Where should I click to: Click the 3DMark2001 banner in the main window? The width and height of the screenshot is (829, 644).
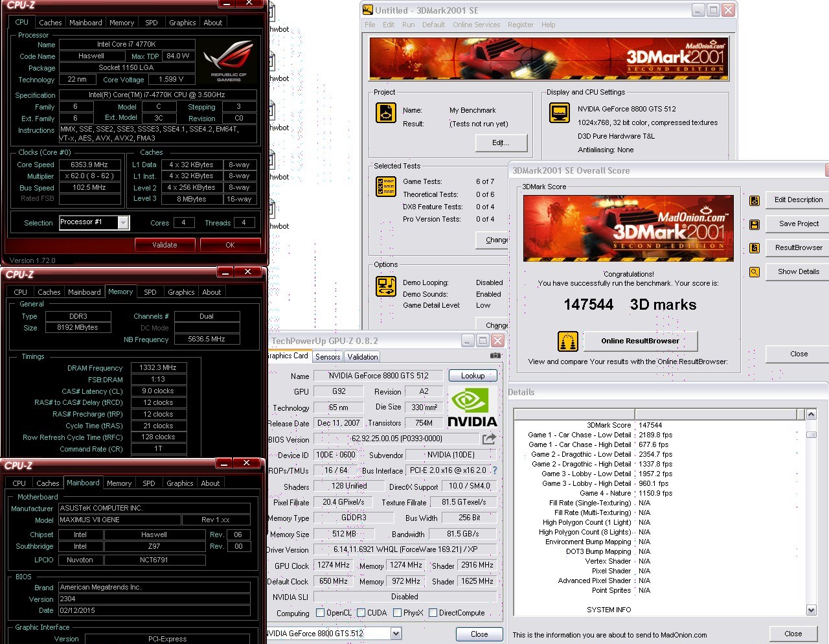tap(549, 58)
